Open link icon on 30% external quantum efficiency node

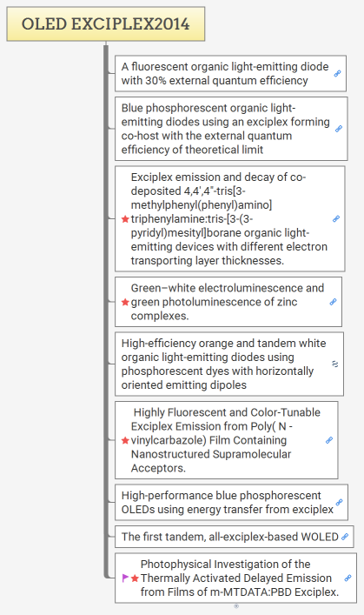pos(337,73)
